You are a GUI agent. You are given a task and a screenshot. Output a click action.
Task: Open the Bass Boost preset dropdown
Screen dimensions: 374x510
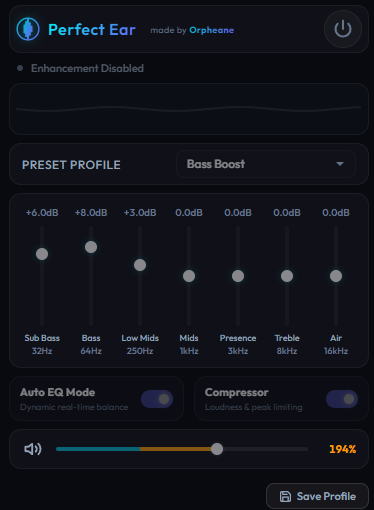point(266,164)
